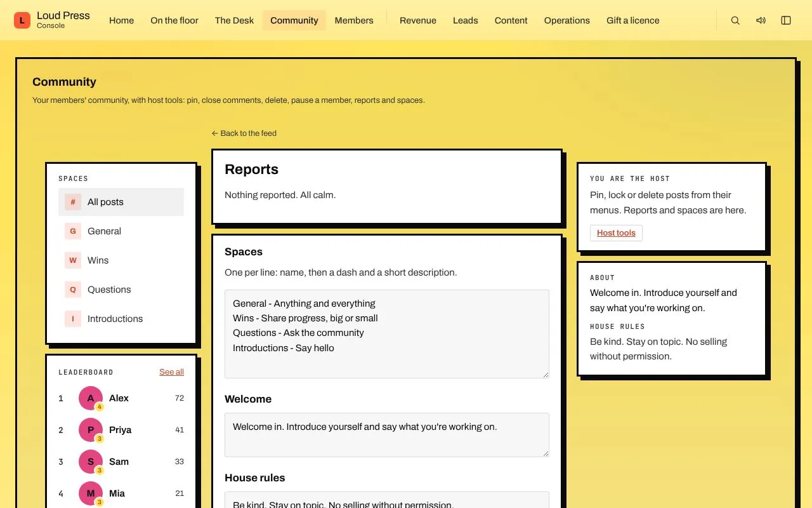Click the Loud Press logo icon
The width and height of the screenshot is (812, 508).
(22, 20)
